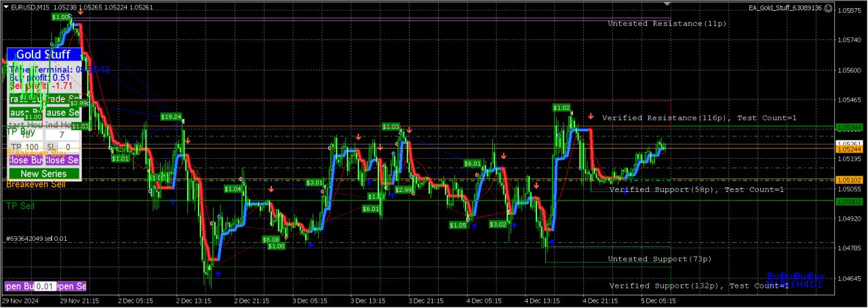Click the purple Close Sell button
Viewport: 868px width, 308px height.
click(63, 160)
